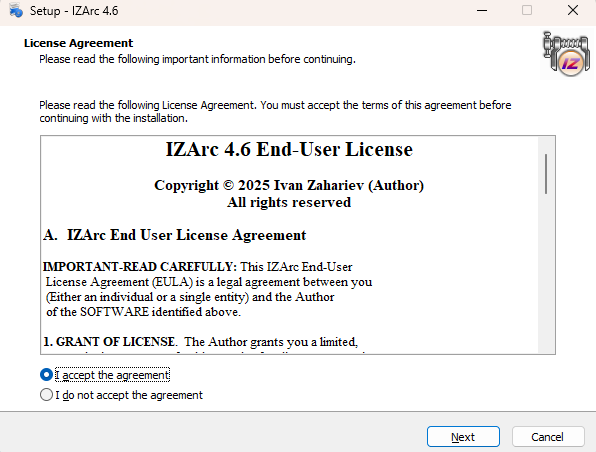Viewport: 596px width, 452px height.
Task: Click the "IMPORTANT-READ CAREFULLY:" text
Action: 140,266
